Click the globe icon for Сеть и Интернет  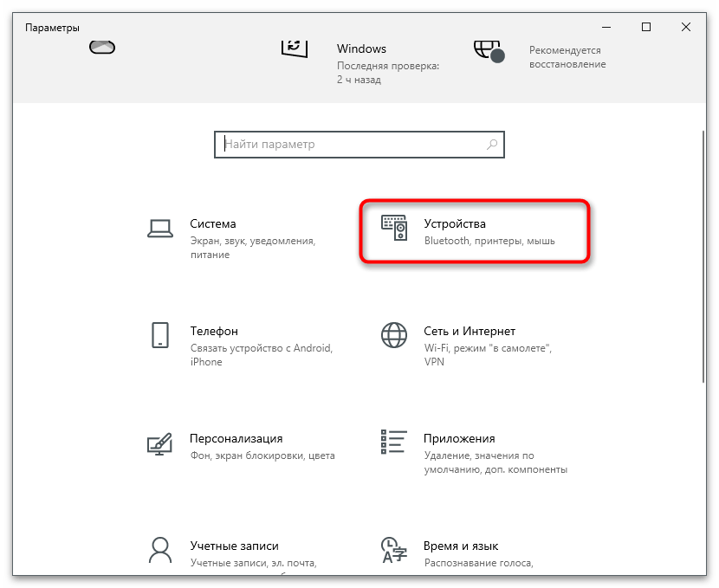tap(394, 335)
